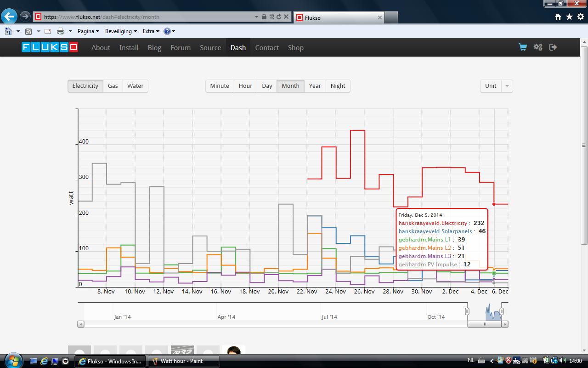
Task: Open settings gears icon in navbar
Action: 538,47
